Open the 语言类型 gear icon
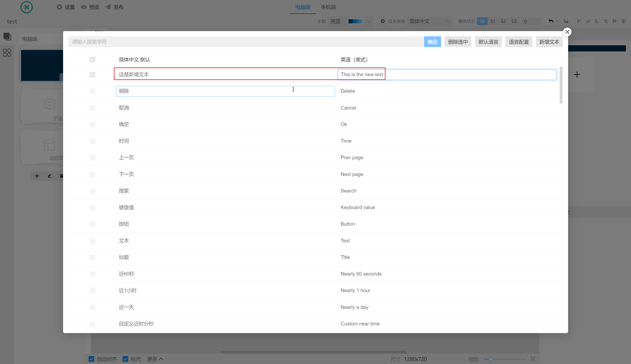631x364 pixels. (x=383, y=21)
